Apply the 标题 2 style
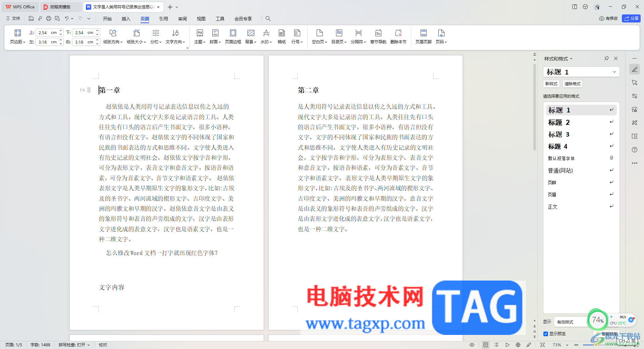This screenshot has height=349, width=644. [x=581, y=122]
